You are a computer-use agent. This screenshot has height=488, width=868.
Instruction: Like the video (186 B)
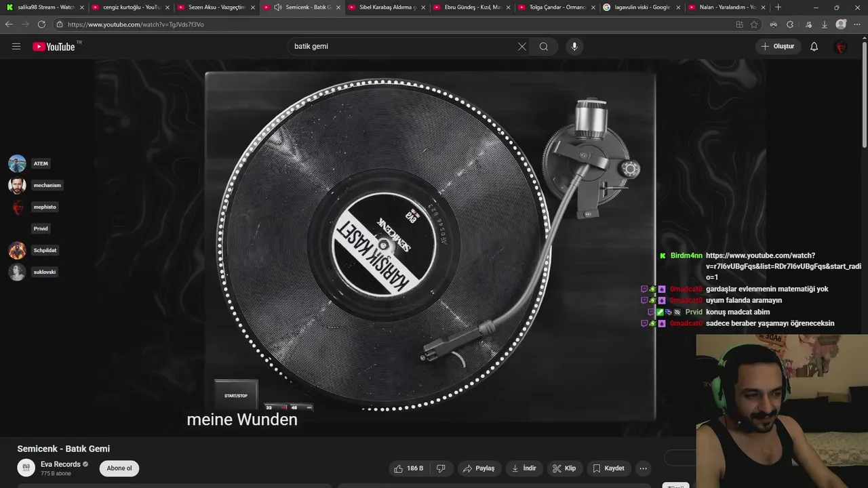[409, 468]
